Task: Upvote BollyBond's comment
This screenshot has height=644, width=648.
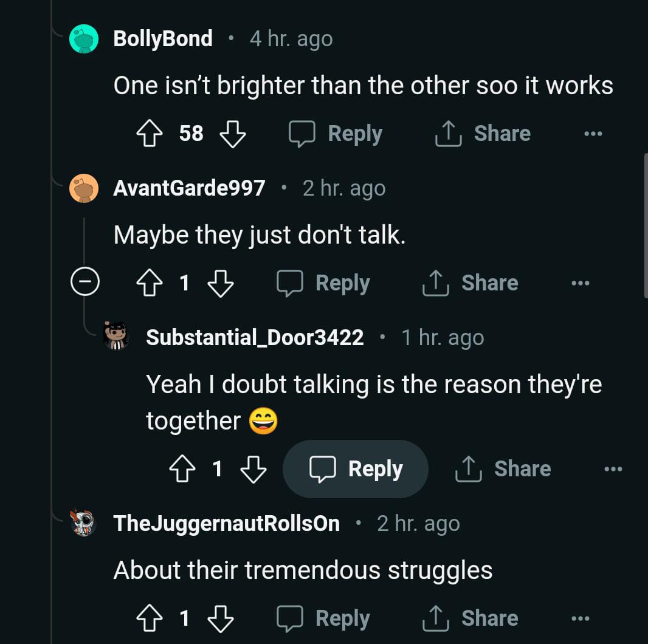Action: (x=150, y=134)
